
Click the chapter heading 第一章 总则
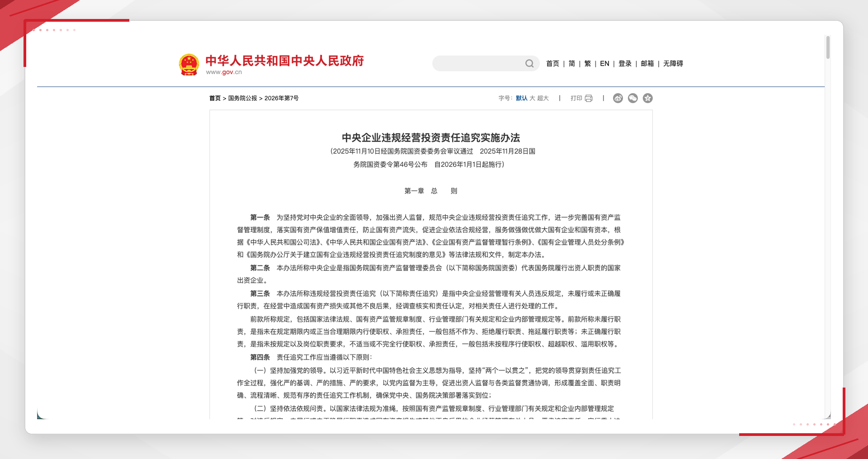(431, 191)
